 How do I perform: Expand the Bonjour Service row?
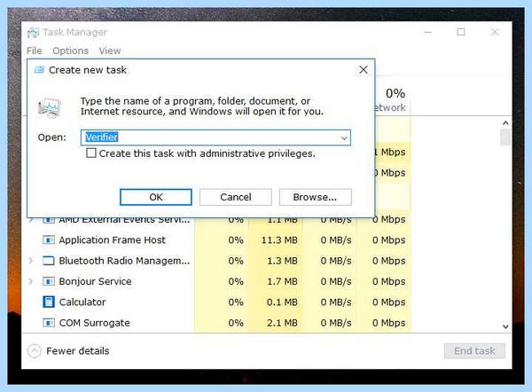tap(31, 281)
